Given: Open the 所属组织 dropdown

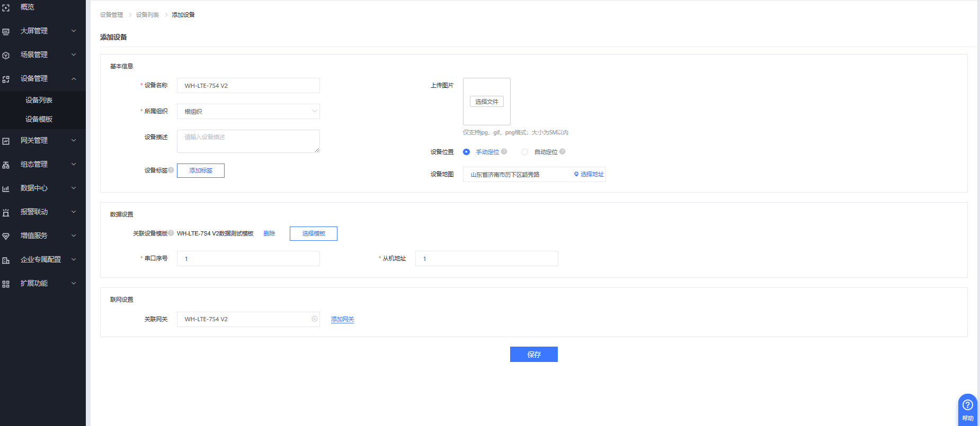Looking at the screenshot, I should pyautogui.click(x=248, y=112).
